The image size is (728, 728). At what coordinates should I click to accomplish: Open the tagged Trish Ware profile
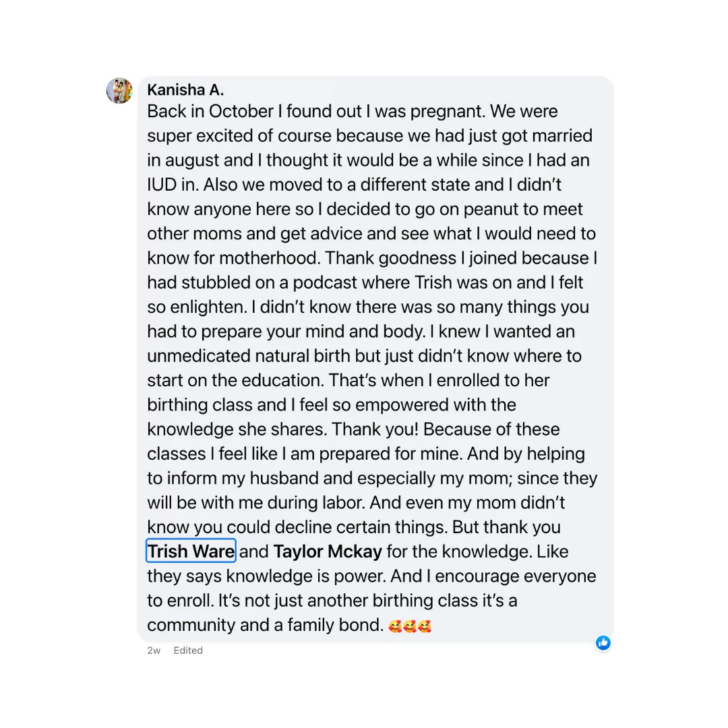pos(191,551)
